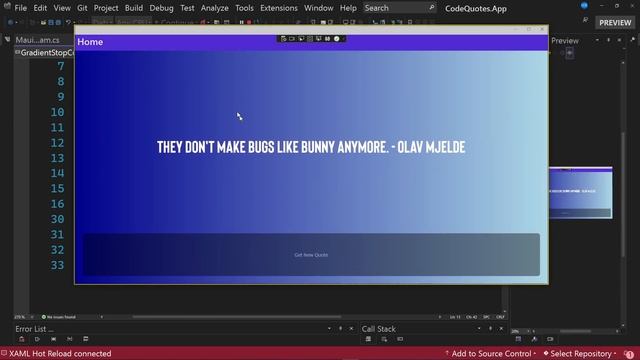
Task: Click fifth icon in Error List toolbar
Action: click(85, 339)
